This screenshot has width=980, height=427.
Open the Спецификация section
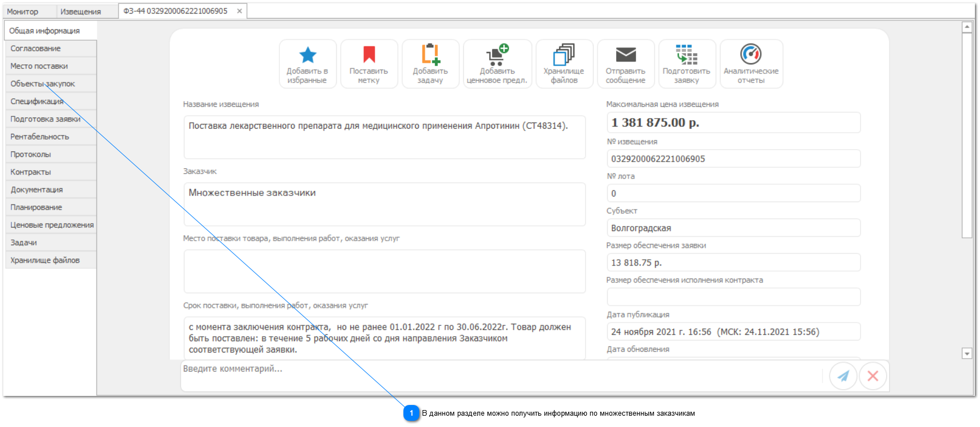51,101
